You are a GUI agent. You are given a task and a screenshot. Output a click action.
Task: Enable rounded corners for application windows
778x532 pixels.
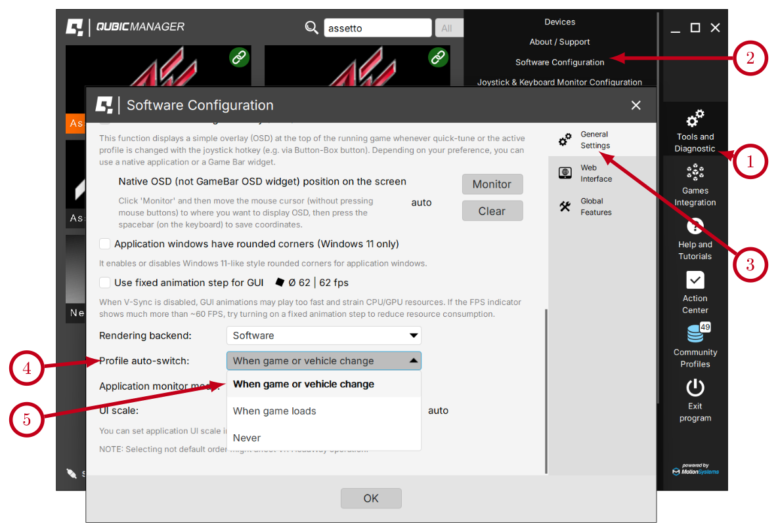coord(105,244)
